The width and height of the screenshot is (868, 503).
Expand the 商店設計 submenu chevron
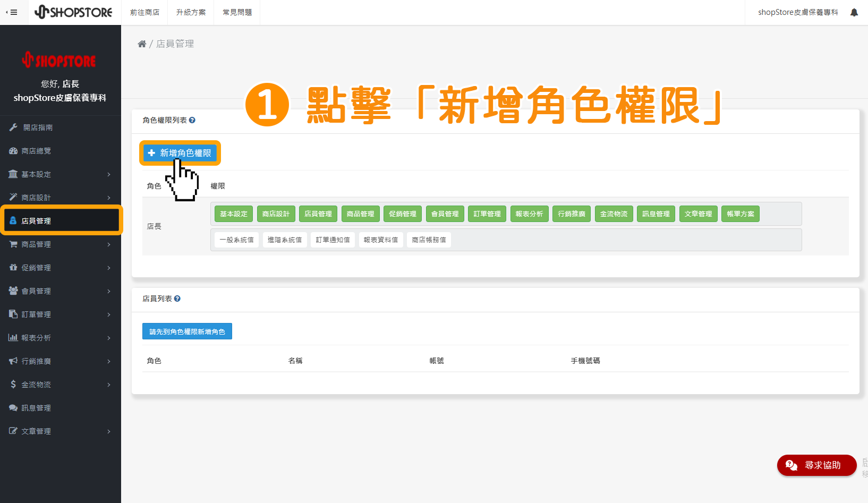pyautogui.click(x=109, y=198)
